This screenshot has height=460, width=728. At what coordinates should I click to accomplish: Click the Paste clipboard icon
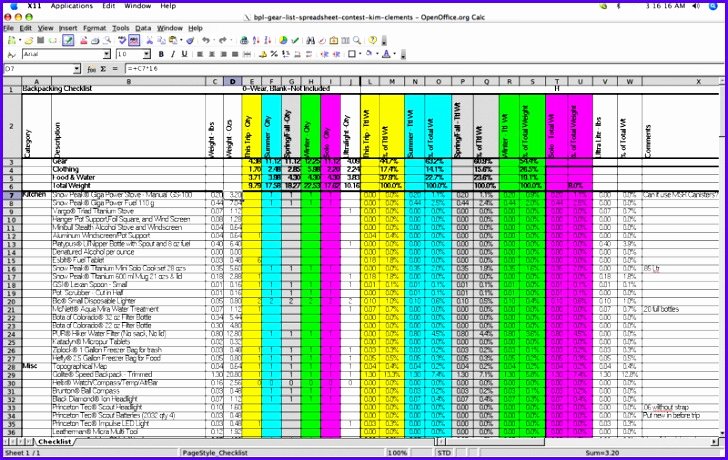coord(173,40)
